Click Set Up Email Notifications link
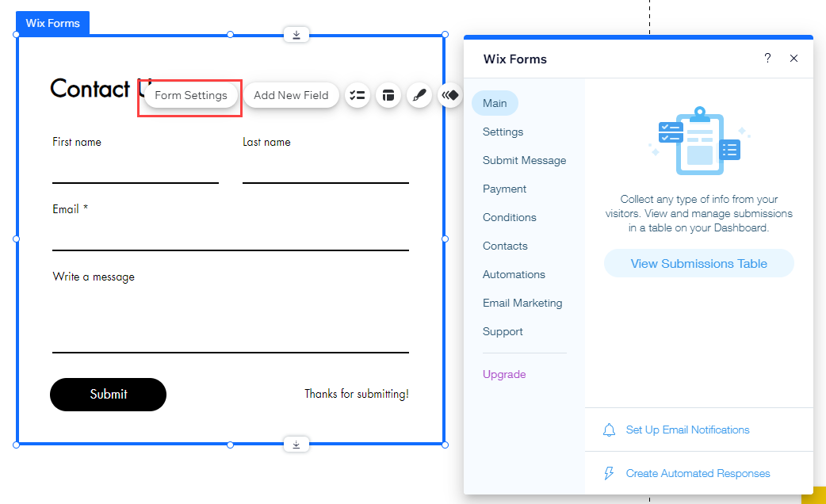The width and height of the screenshot is (826, 504). (x=687, y=430)
